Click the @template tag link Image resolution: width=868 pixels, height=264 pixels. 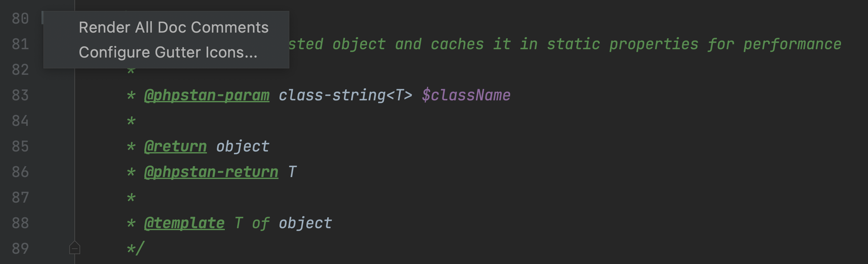pyautogui.click(x=184, y=223)
